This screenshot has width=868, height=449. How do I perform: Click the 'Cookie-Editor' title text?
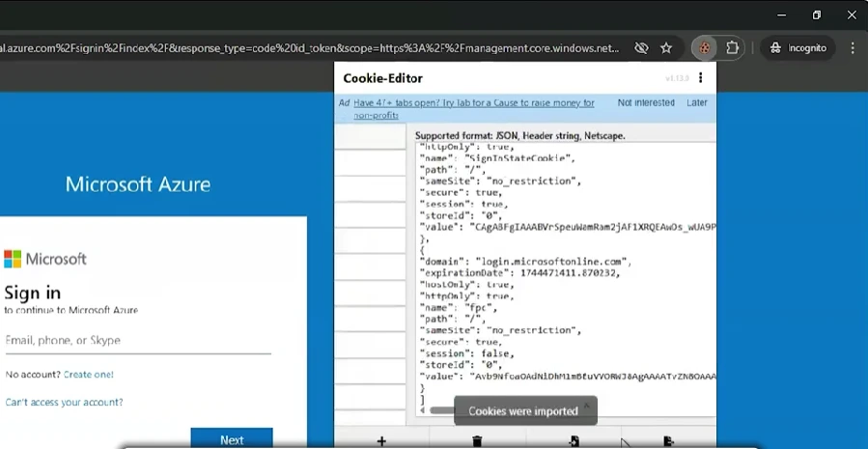(383, 78)
